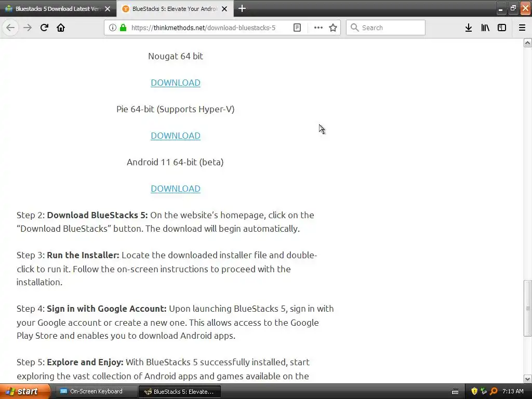
Task: Click 'Explore and Enjoy:' bold text
Action: 85,362
